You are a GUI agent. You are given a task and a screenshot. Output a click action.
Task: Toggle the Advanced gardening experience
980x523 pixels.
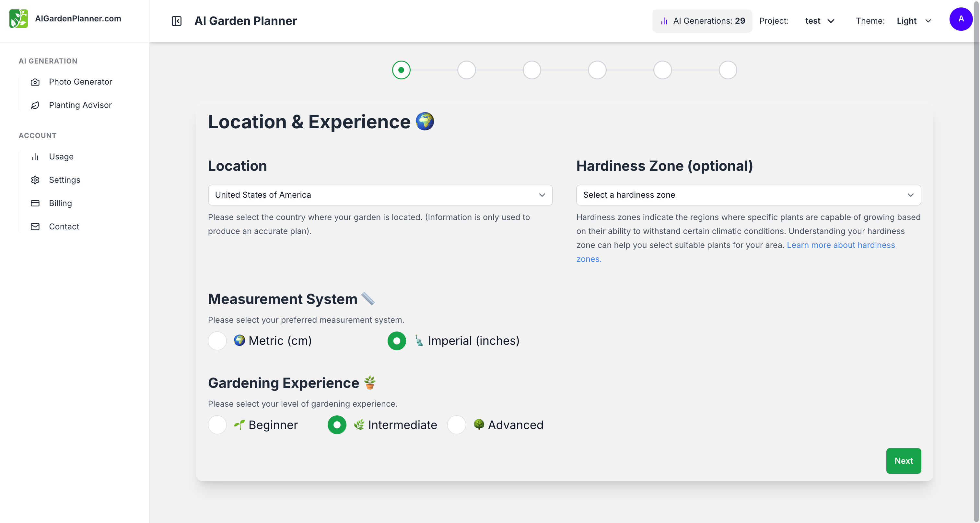tap(457, 424)
